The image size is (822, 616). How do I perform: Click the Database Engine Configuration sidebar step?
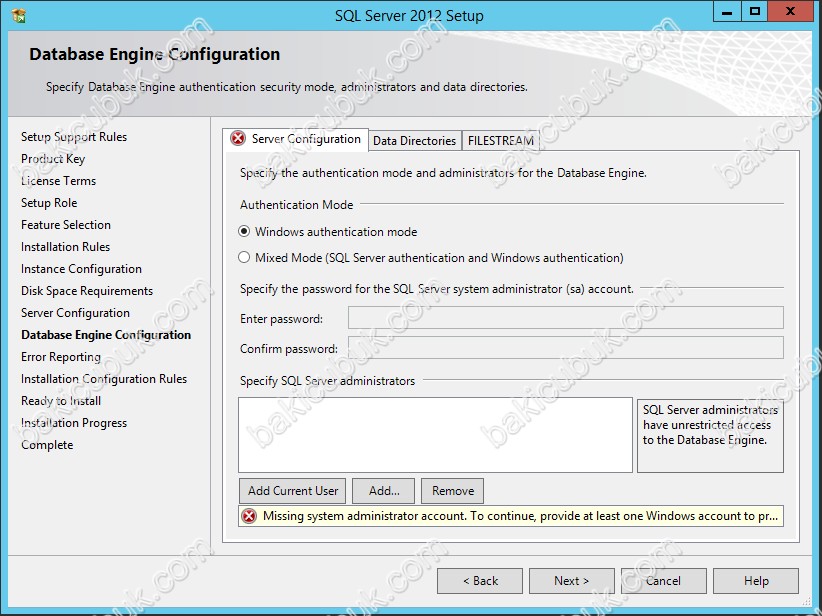[106, 335]
